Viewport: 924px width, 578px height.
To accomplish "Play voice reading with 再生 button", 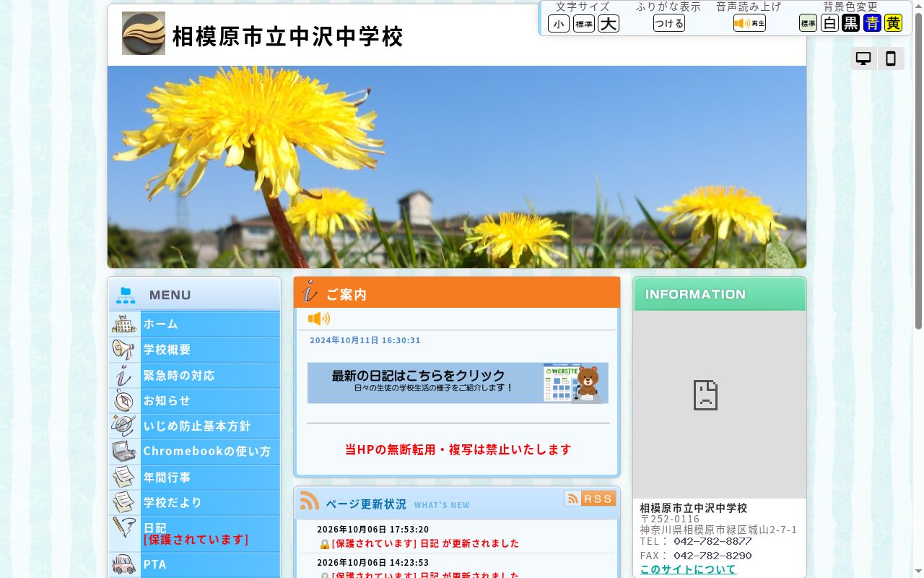I will point(749,23).
